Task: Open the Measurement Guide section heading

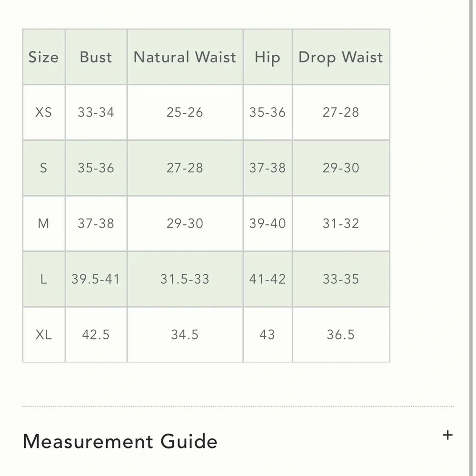Action: pyautogui.click(x=120, y=441)
